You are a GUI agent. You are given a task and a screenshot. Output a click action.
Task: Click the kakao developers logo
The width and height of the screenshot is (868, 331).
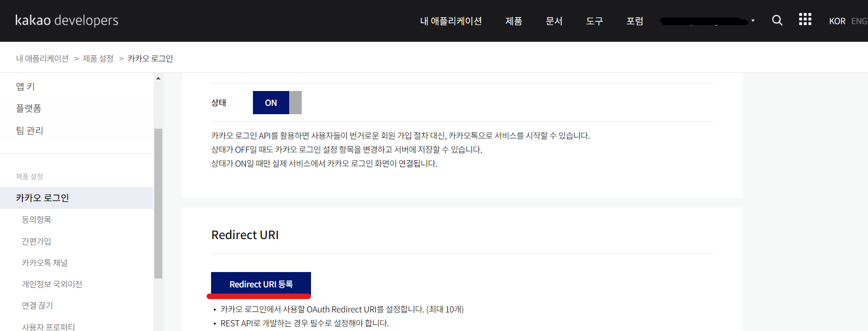[66, 20]
